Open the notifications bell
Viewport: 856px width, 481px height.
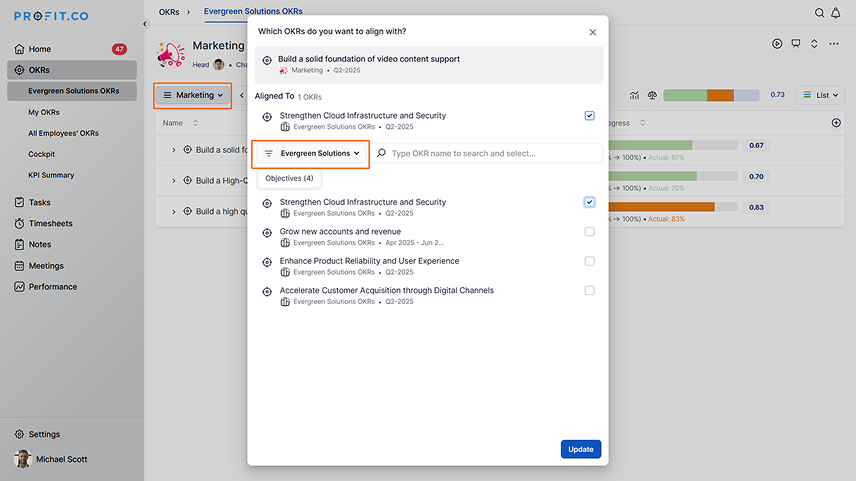(836, 13)
